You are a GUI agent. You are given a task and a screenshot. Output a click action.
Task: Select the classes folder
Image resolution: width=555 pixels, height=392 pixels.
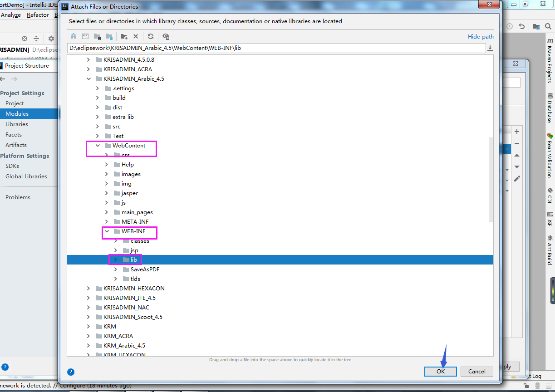pyautogui.click(x=140, y=241)
